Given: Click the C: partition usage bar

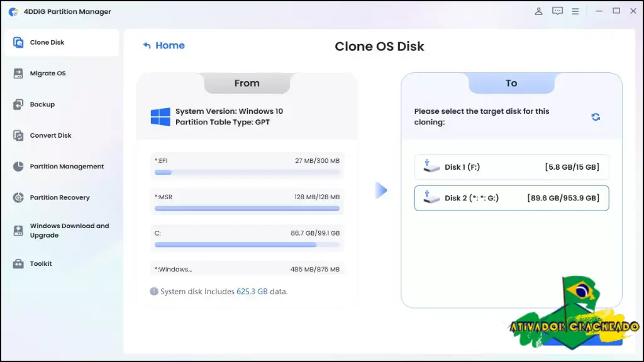Looking at the screenshot, I should pos(247,244).
